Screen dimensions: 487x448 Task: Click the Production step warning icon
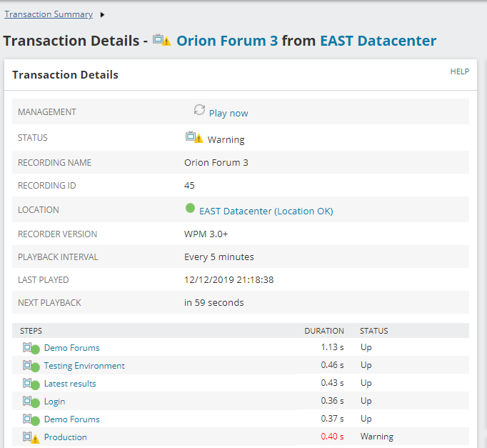pos(31,437)
